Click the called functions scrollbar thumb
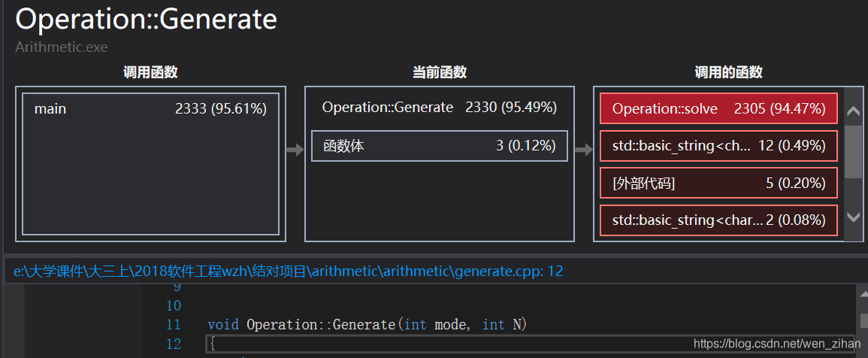This screenshot has height=358, width=868. coord(854,152)
